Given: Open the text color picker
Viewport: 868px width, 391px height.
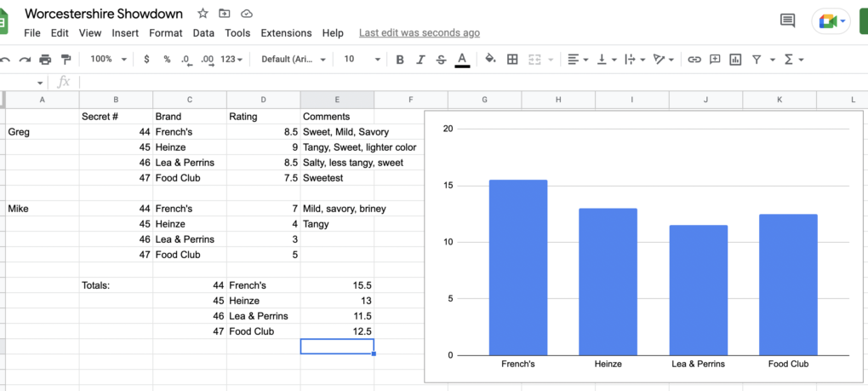Looking at the screenshot, I should (462, 60).
